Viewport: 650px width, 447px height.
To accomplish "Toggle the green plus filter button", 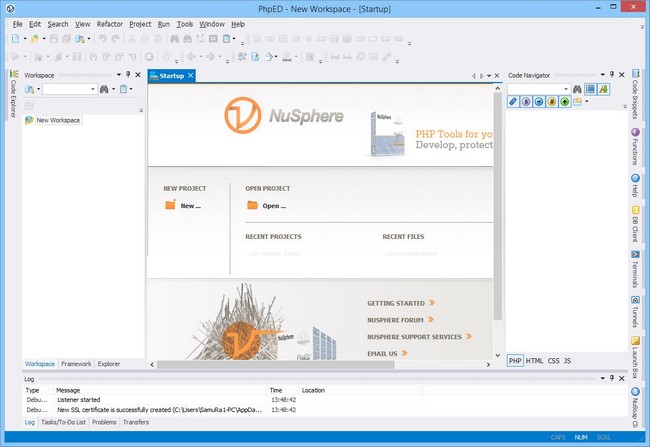I will pyautogui.click(x=564, y=102).
